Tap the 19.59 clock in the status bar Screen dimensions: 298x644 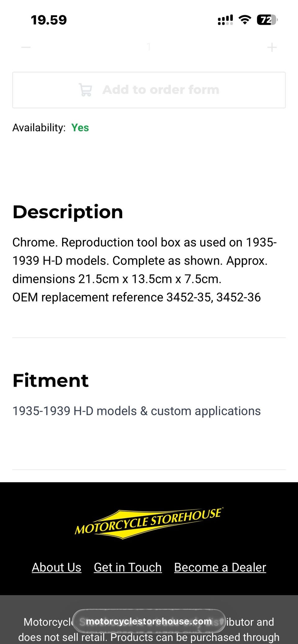click(x=49, y=20)
